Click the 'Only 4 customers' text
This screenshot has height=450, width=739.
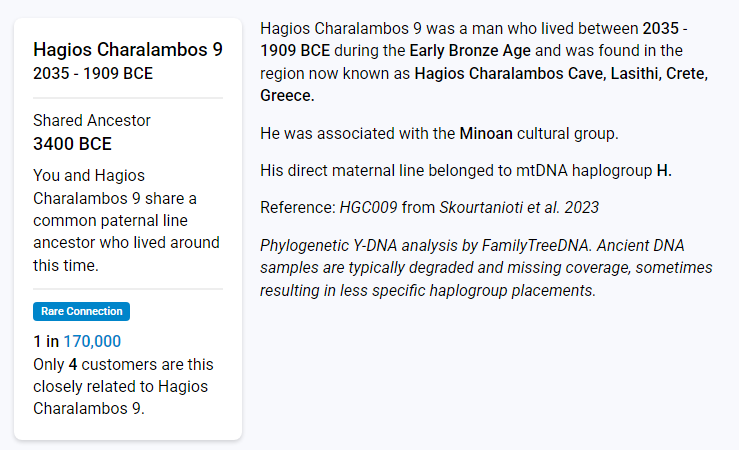click(x=123, y=386)
